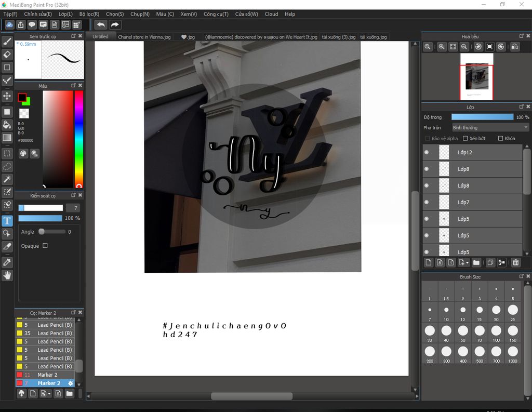Flip the view in Navigator panel
The image size is (532, 412).
click(x=515, y=47)
